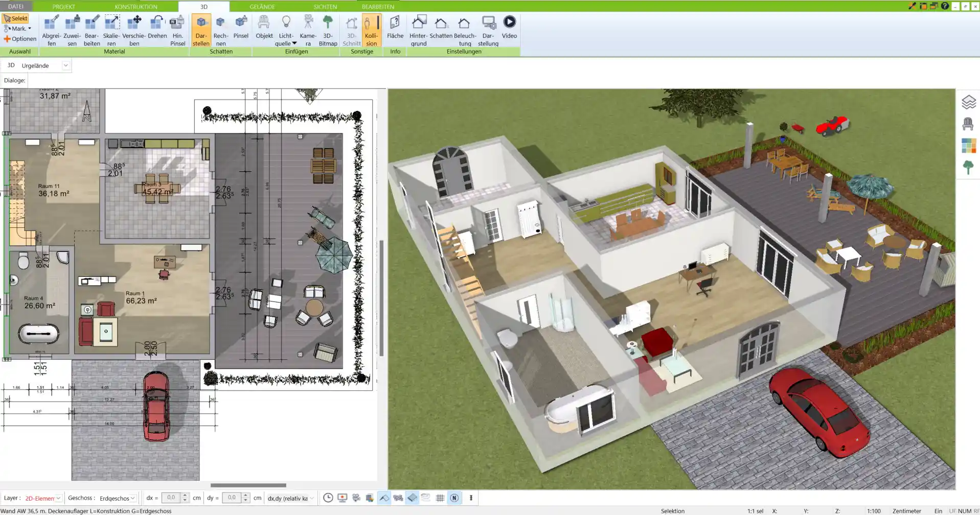Open the DATEI menu
The image size is (980, 515).
16,6
